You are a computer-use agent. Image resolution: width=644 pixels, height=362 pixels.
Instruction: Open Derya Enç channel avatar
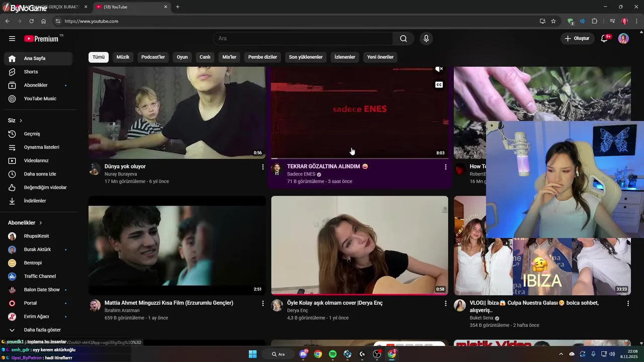(x=277, y=306)
